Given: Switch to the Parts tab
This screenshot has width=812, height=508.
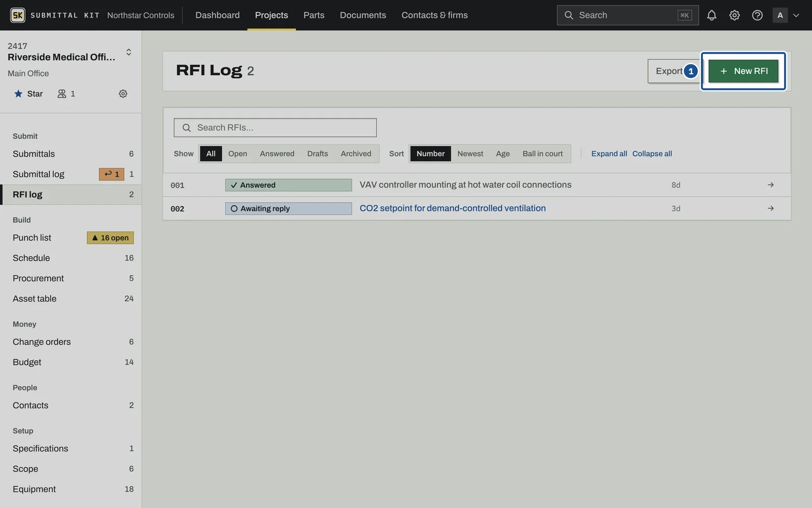Looking at the screenshot, I should coord(314,15).
